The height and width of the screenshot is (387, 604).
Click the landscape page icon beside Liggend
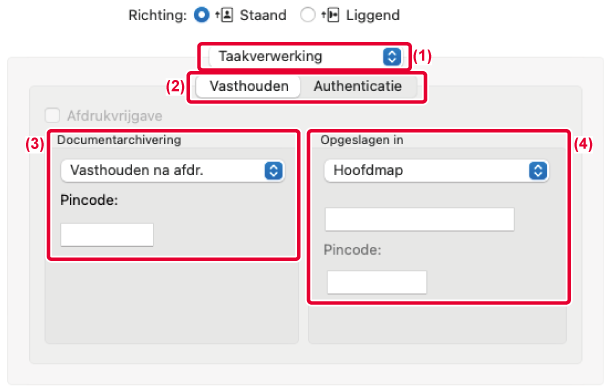333,15
